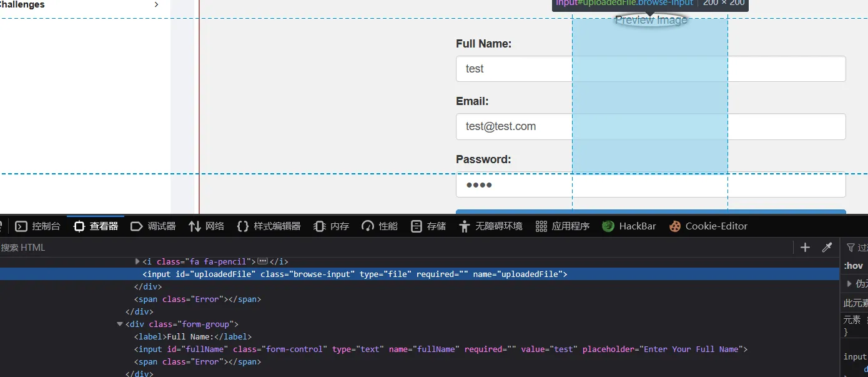
Task: Click the plus icon to create new node
Action: click(x=805, y=248)
